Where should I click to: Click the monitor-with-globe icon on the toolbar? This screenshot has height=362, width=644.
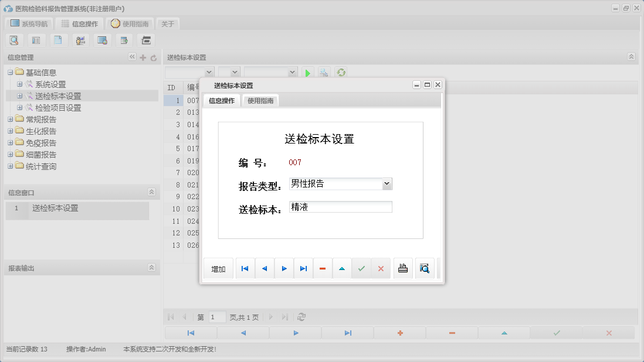click(x=103, y=40)
